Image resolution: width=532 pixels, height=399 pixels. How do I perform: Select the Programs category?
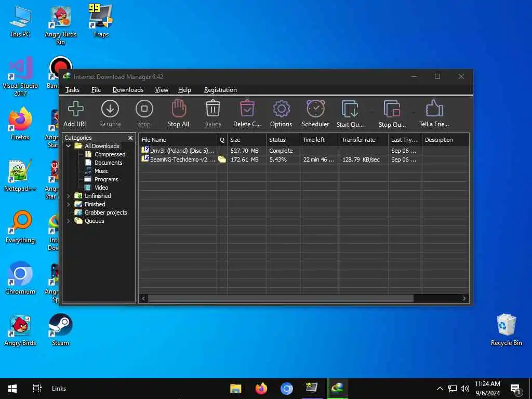point(106,179)
